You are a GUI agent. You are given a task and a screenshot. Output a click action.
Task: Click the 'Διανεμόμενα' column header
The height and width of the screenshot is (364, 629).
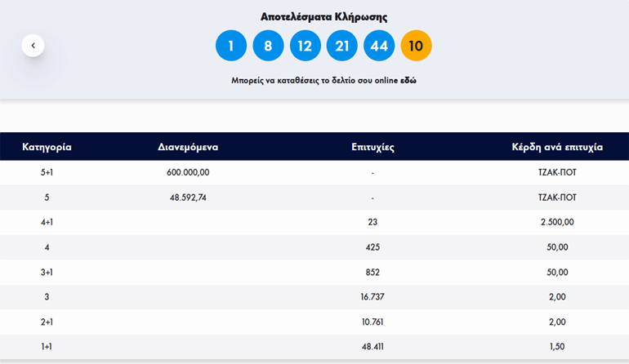[x=188, y=148]
